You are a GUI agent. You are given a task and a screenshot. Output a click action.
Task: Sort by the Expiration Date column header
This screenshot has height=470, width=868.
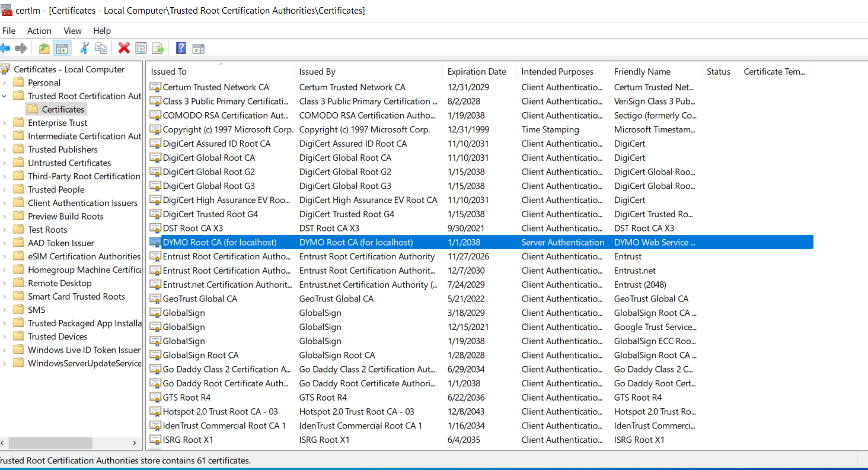(476, 72)
